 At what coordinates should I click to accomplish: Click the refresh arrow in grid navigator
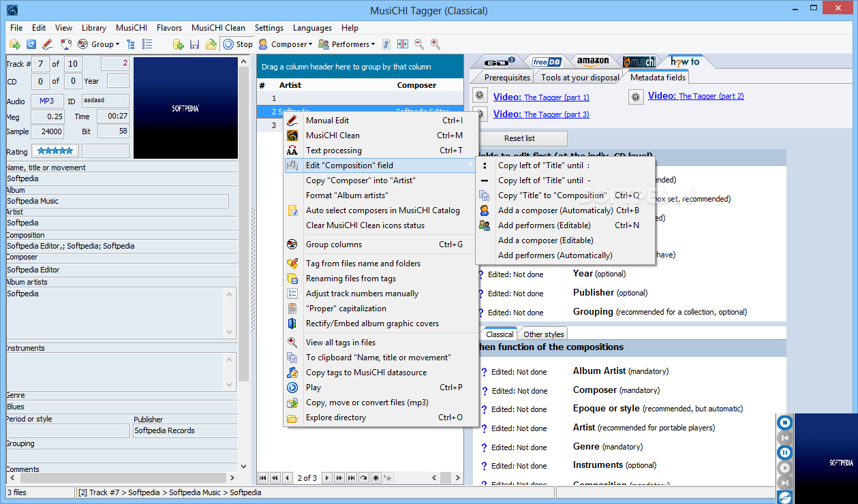coord(364,478)
